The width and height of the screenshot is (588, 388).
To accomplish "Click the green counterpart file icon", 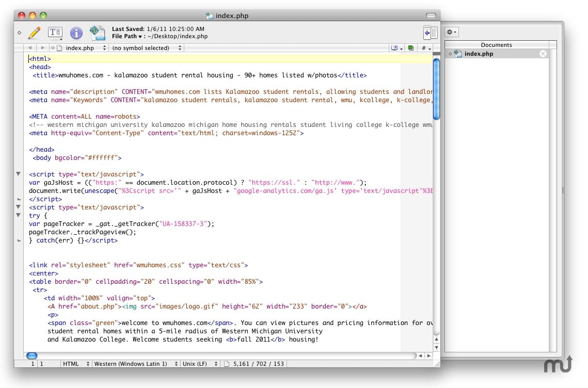I will (411, 48).
